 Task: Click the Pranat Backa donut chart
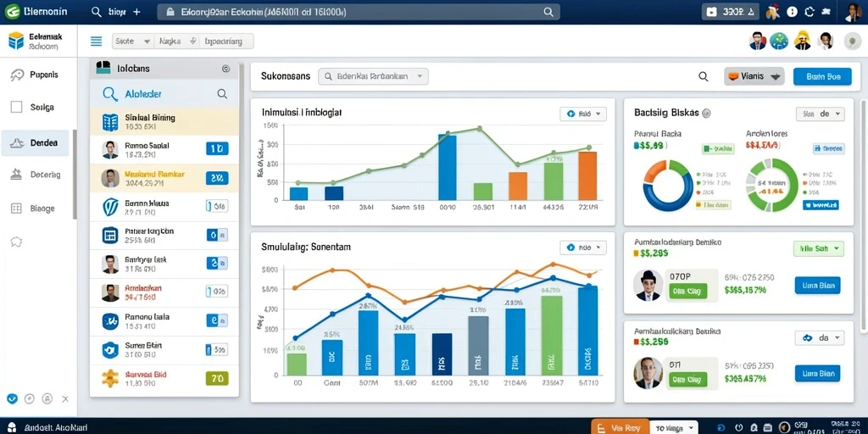coord(668,186)
